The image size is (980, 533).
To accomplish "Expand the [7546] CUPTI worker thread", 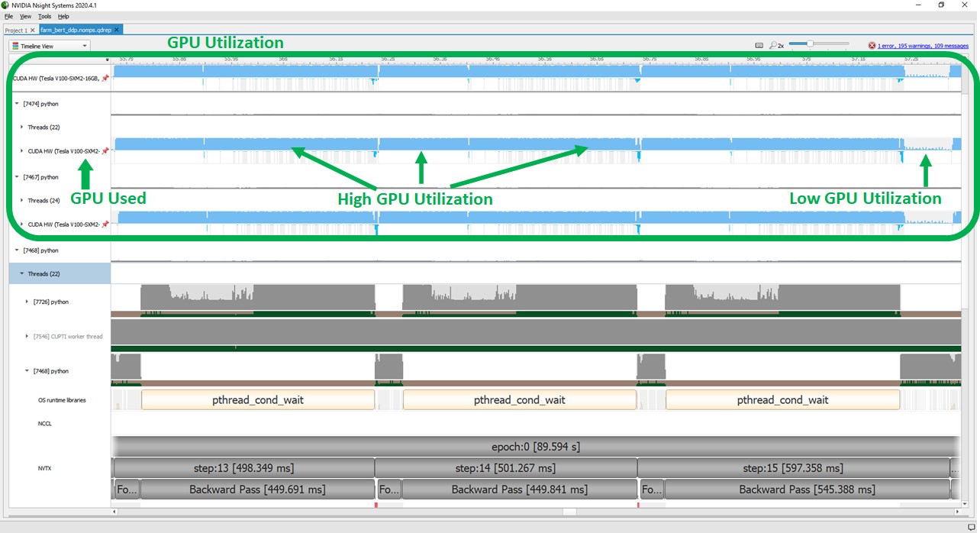I will pyautogui.click(x=27, y=336).
